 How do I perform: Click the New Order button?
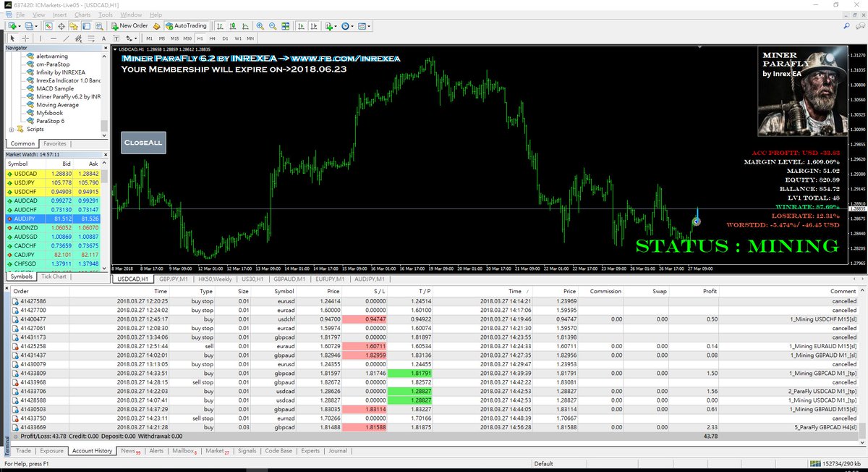(x=129, y=25)
